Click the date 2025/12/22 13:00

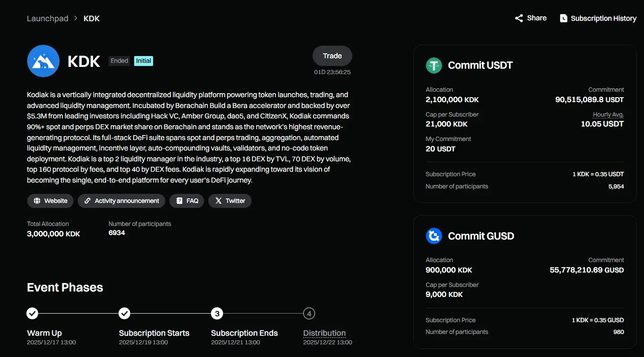click(328, 343)
